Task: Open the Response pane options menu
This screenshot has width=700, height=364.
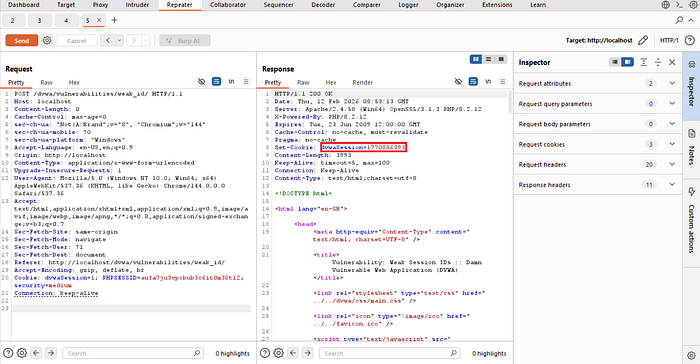Action: click(503, 82)
